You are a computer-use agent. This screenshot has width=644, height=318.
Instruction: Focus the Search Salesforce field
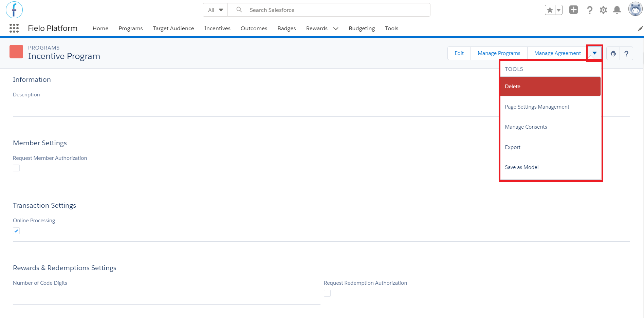[x=329, y=10]
